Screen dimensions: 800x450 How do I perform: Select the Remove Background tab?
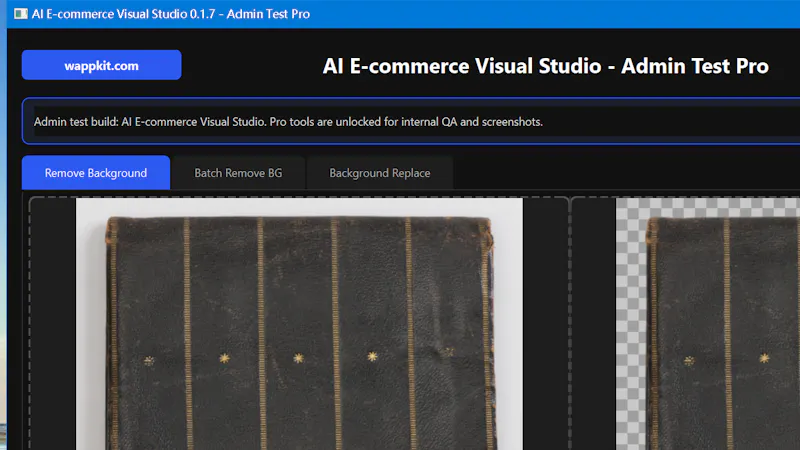[x=96, y=173]
